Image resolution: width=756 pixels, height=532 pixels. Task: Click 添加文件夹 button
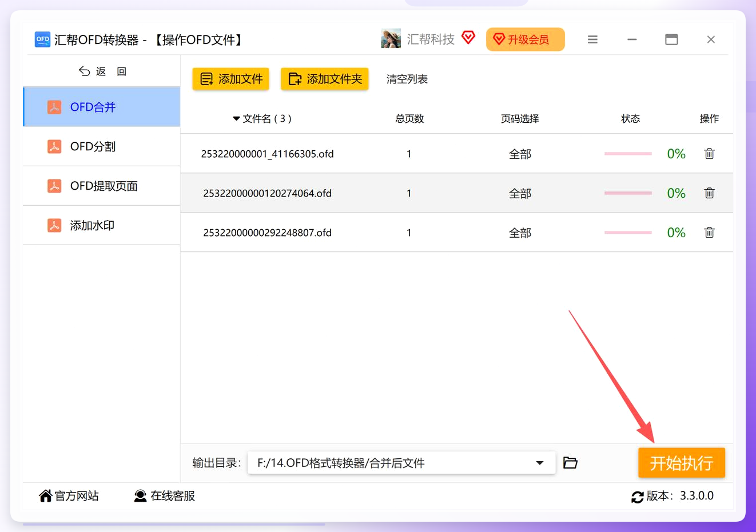(325, 79)
